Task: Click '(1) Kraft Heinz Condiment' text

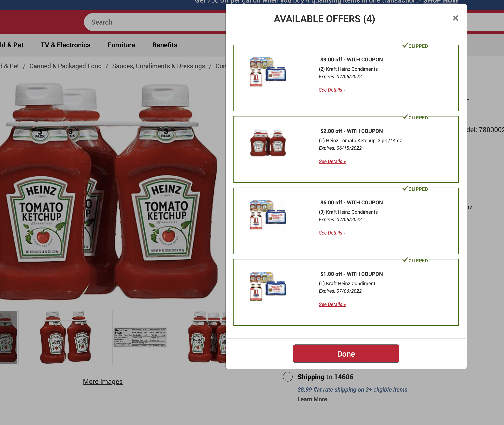Action: (347, 283)
